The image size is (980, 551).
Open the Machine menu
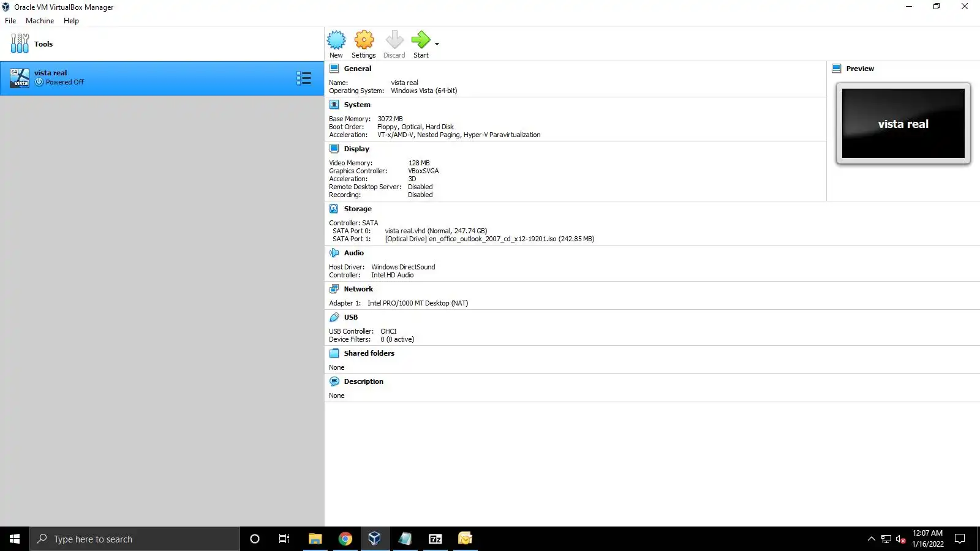tap(40, 21)
